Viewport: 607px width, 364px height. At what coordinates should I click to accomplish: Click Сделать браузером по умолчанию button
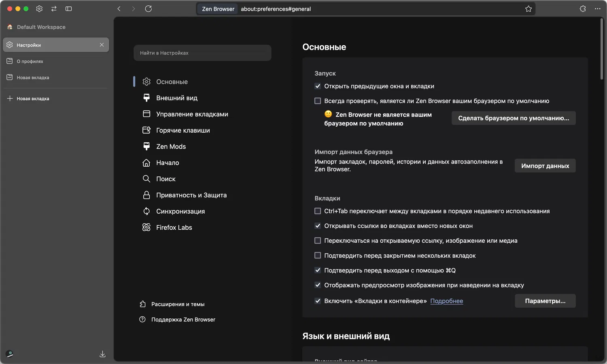coord(513,118)
